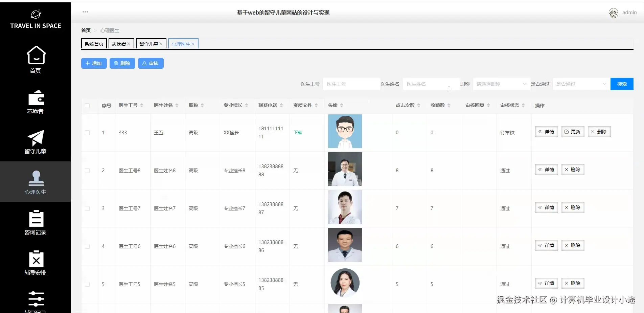
Task: Focus the 医生姓名 search input
Action: tap(431, 84)
